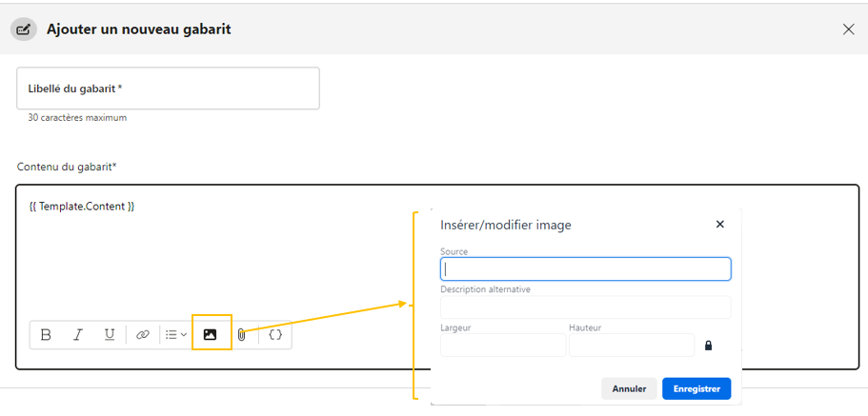Toggle bold formatting in the editor toolbar
868x416 pixels.
(x=46, y=335)
